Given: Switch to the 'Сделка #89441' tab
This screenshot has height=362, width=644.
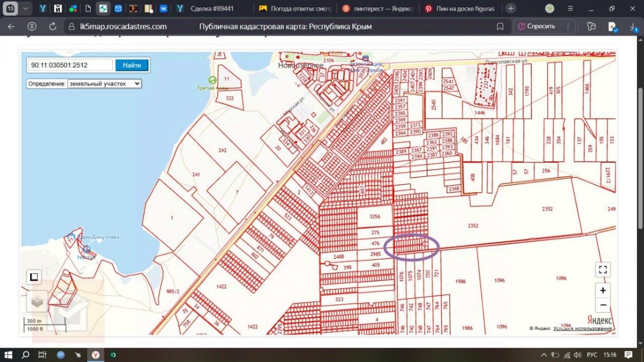Looking at the screenshot, I should point(212,9).
